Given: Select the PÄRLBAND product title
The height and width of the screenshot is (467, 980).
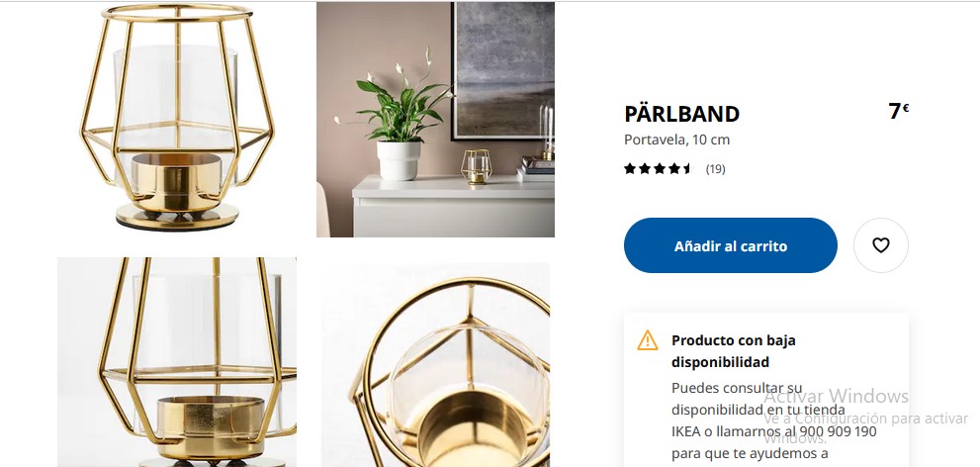Looking at the screenshot, I should pos(682,114).
